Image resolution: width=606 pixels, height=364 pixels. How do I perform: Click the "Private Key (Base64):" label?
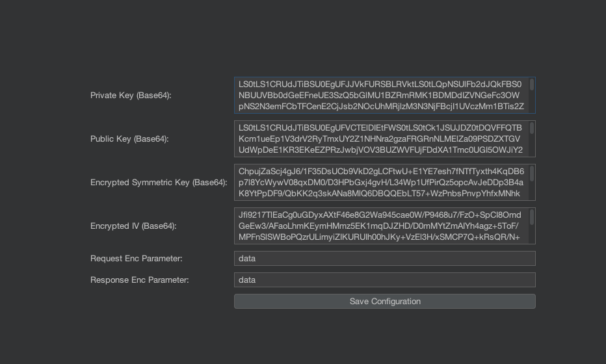[131, 96]
